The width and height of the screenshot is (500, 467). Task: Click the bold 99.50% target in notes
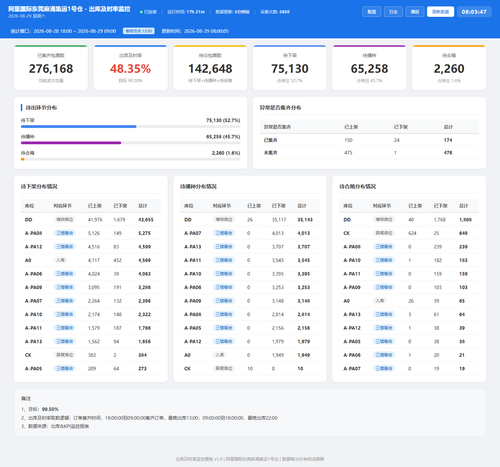click(50, 409)
